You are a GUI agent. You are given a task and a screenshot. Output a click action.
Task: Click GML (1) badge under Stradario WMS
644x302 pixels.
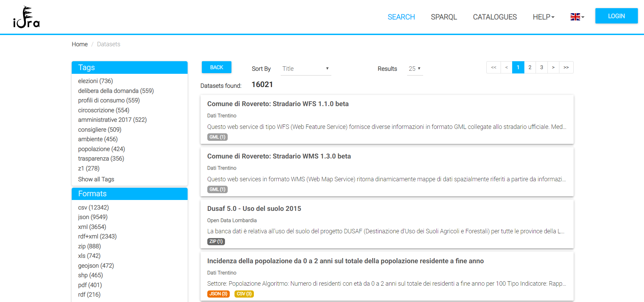(217, 189)
